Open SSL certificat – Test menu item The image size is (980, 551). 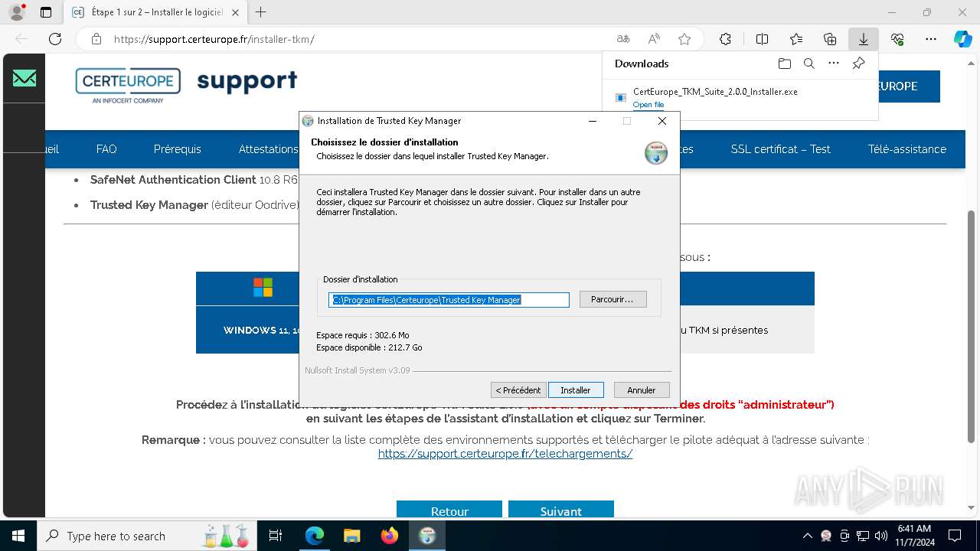780,149
